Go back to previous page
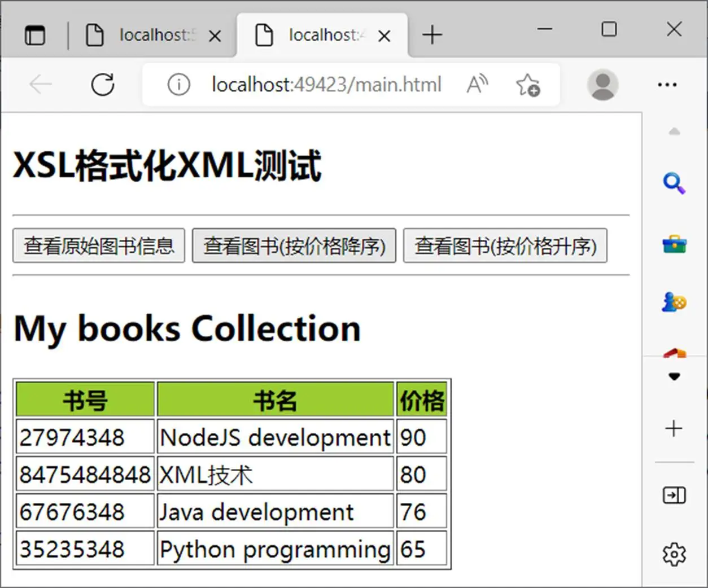 (40, 85)
